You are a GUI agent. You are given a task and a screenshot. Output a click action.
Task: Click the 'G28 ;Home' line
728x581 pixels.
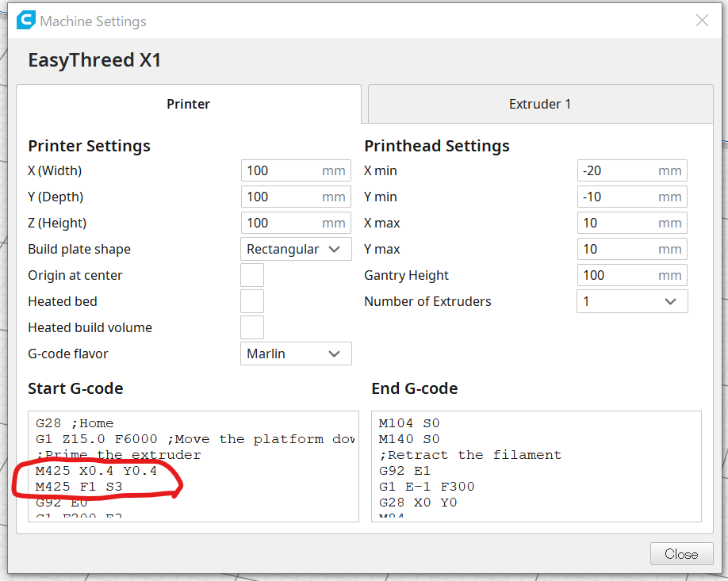coord(75,423)
